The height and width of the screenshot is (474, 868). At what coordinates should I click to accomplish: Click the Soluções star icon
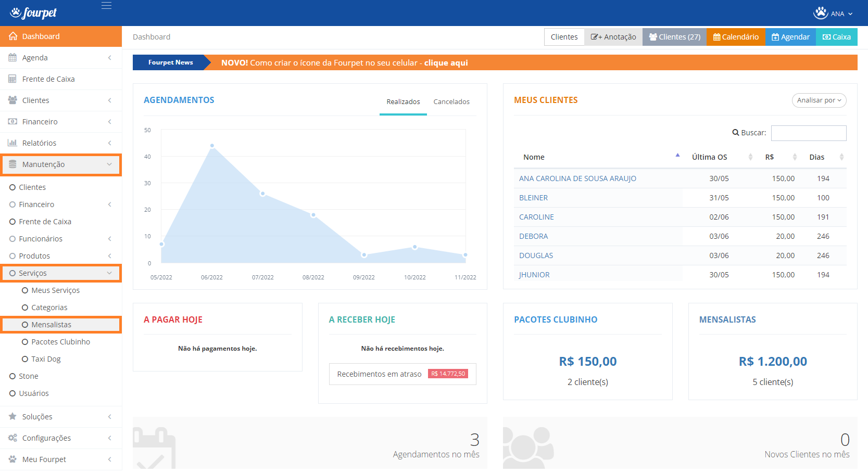[x=12, y=417]
